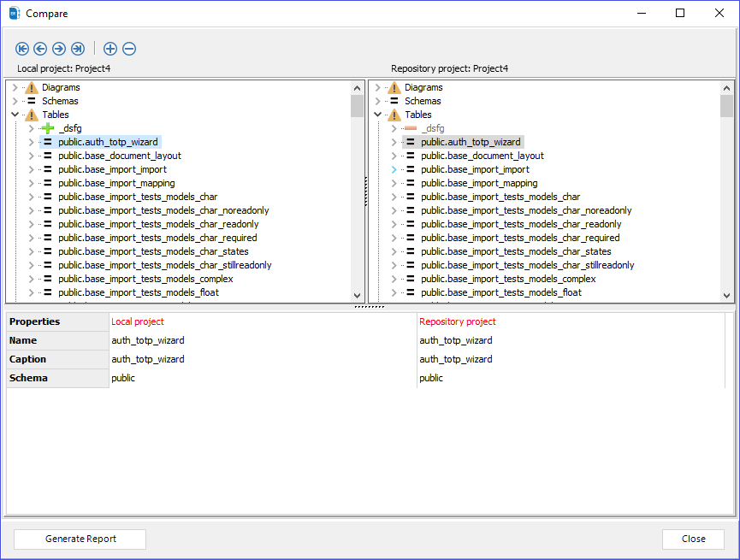Expand Diagrams node in repository project tree
This screenshot has width=740, height=560.
coord(377,87)
